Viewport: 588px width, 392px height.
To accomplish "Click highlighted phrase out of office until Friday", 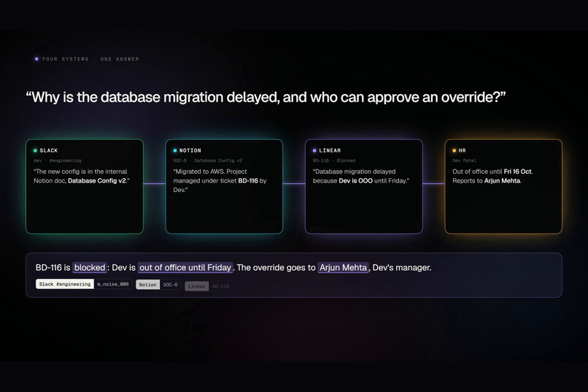I will pos(185,267).
